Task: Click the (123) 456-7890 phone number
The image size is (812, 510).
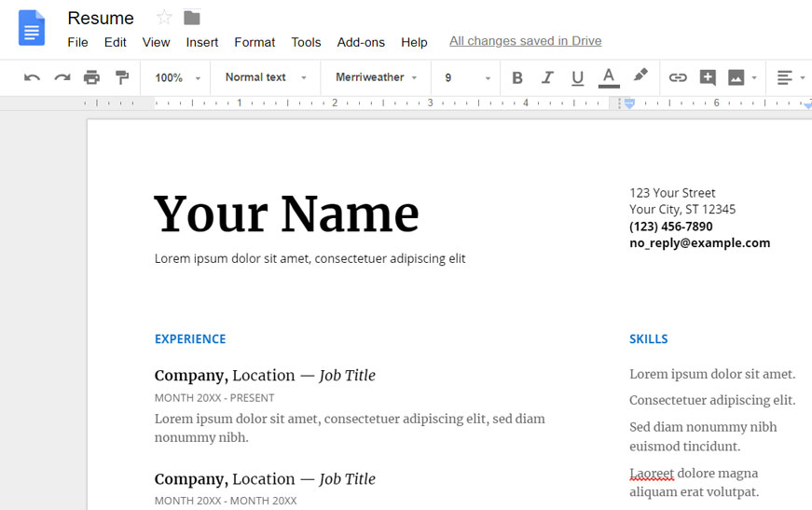Action: click(x=670, y=227)
